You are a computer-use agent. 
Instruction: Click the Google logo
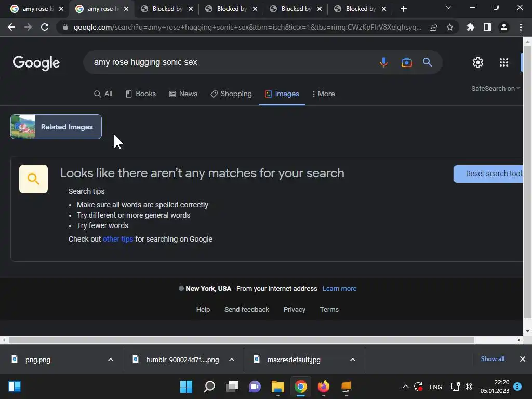pyautogui.click(x=36, y=63)
